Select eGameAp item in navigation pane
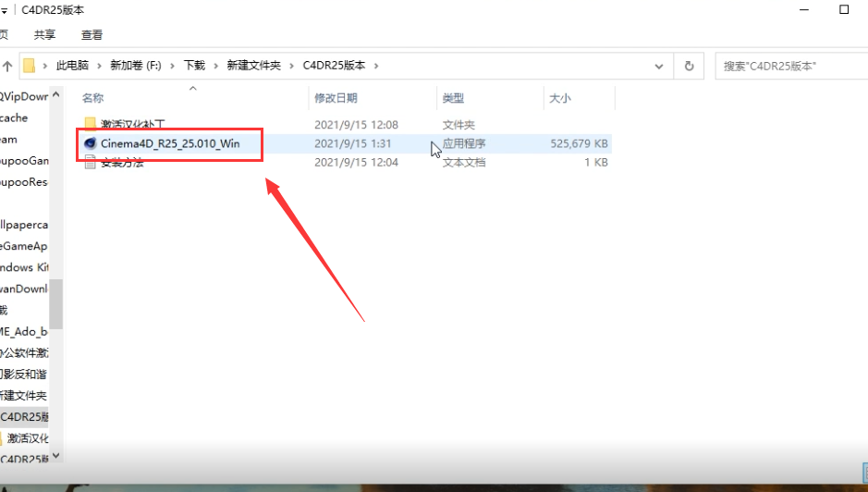The height and width of the screenshot is (492, 868). coord(24,246)
